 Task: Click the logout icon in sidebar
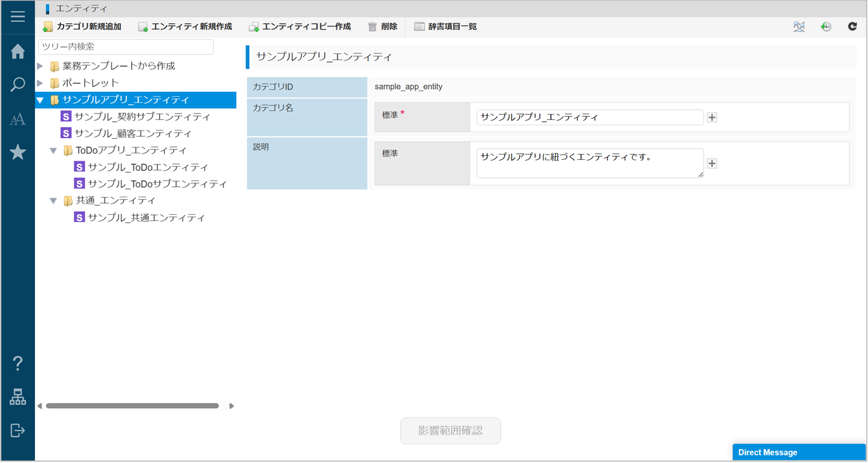coord(18,430)
